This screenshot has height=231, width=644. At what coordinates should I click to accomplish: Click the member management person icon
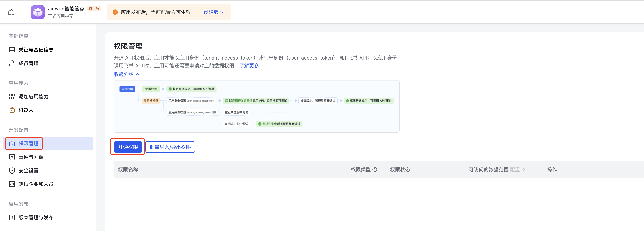pyautogui.click(x=12, y=63)
